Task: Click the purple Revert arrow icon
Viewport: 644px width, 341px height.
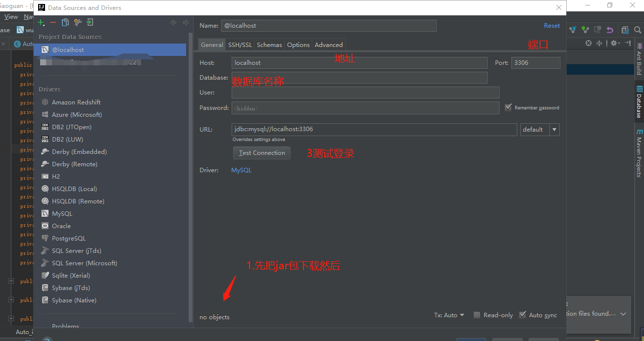Action: point(609,30)
